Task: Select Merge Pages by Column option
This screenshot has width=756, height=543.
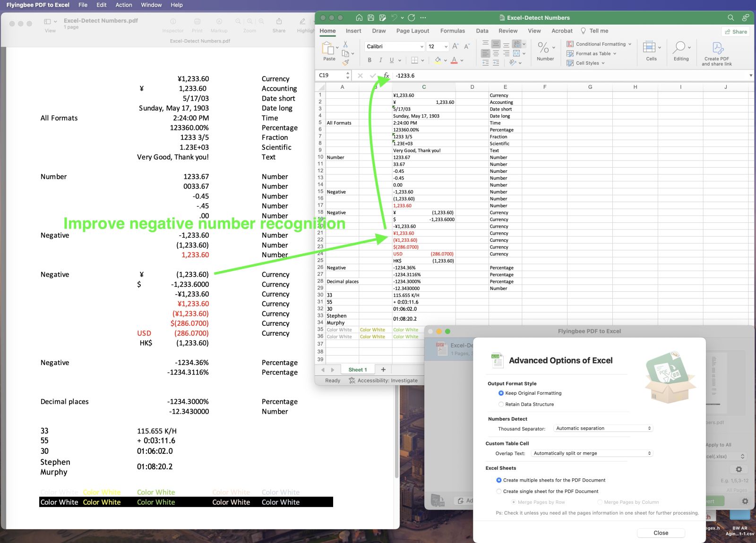Action: (600, 502)
